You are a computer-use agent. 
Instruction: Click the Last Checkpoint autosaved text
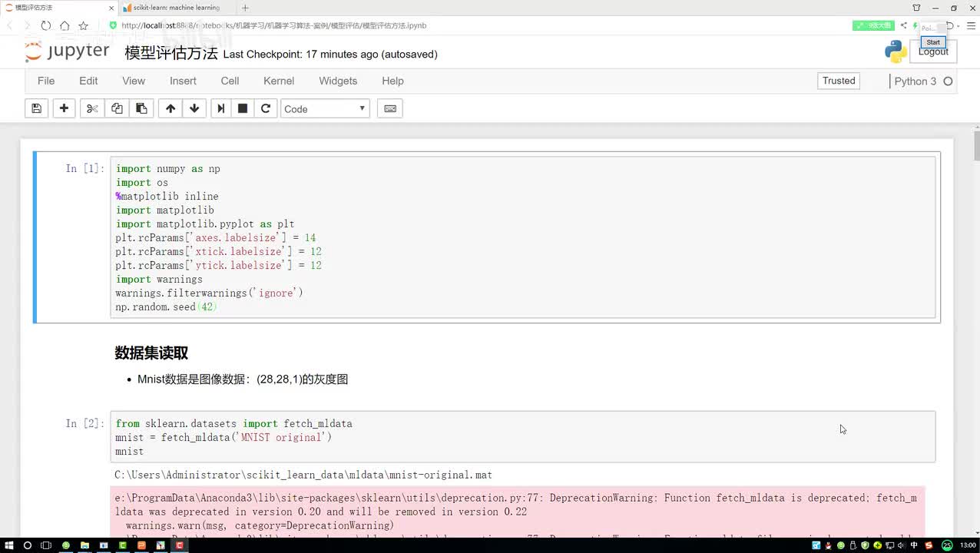point(330,55)
